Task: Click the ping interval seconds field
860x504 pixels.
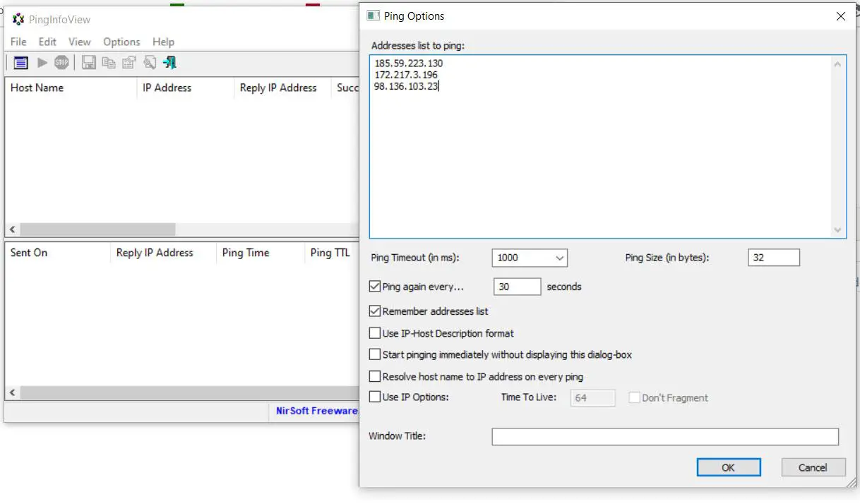Action: point(517,287)
